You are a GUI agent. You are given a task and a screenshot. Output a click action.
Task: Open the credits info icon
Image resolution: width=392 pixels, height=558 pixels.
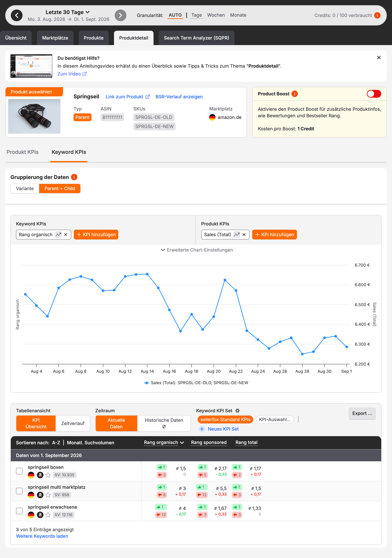377,15
